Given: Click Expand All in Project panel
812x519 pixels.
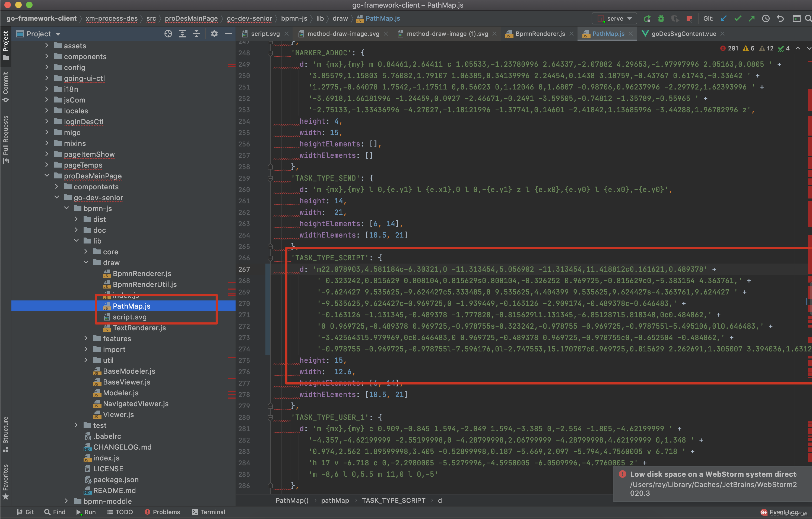Looking at the screenshot, I should point(182,34).
